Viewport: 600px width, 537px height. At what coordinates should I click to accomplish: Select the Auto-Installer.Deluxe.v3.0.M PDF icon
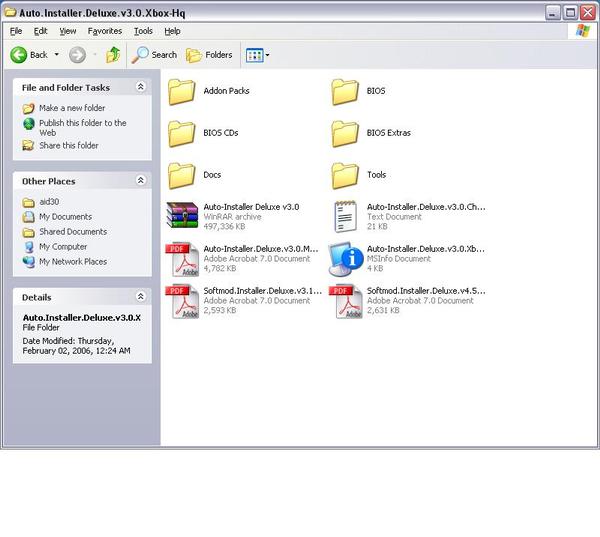coord(182,259)
